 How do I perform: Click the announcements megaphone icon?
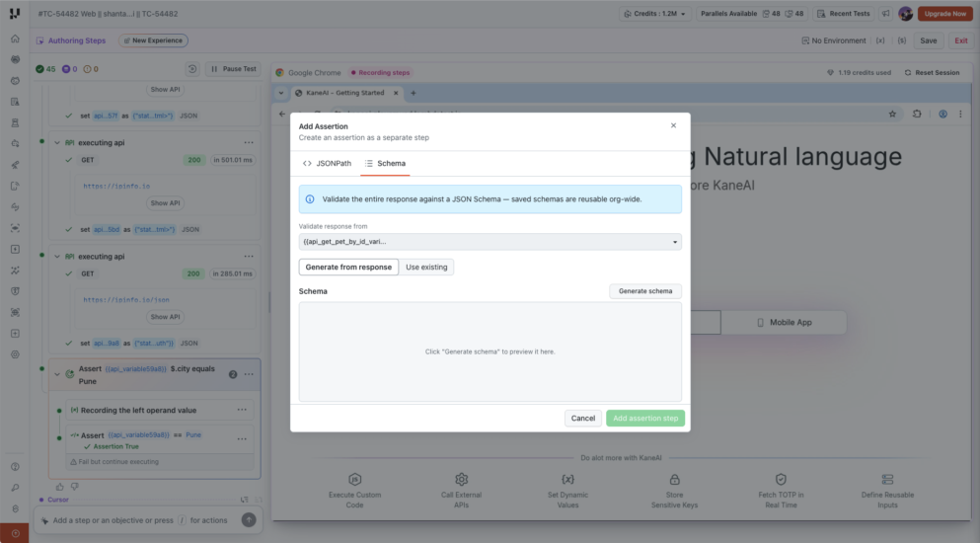click(885, 14)
